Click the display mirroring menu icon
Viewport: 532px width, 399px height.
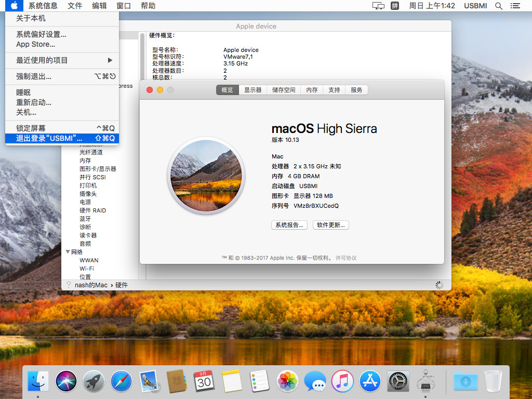pos(378,6)
